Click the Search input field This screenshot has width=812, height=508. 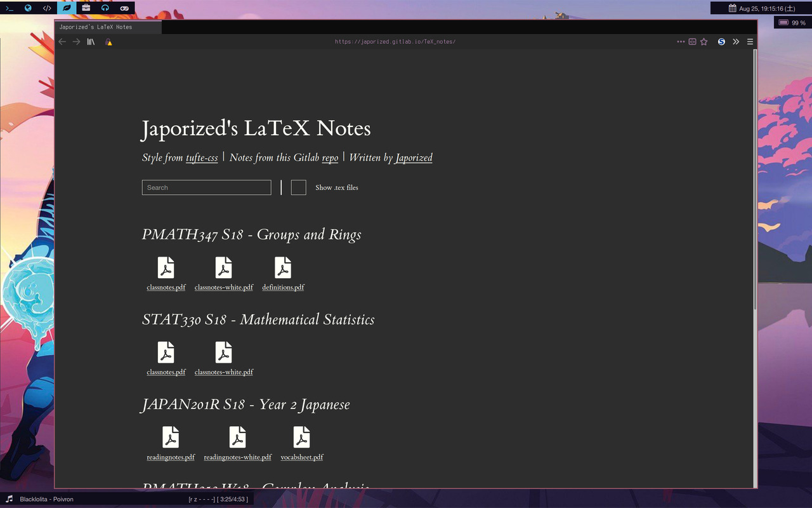tap(206, 187)
